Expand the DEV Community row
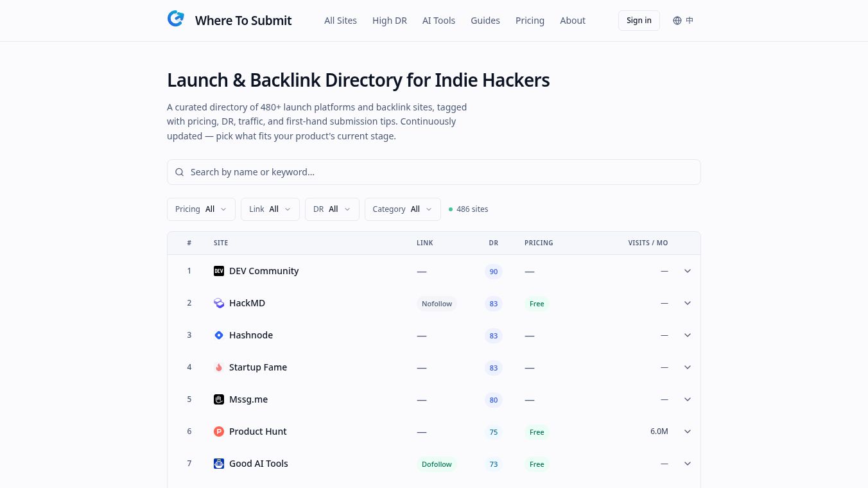This screenshot has height=488, width=868. tap(688, 271)
